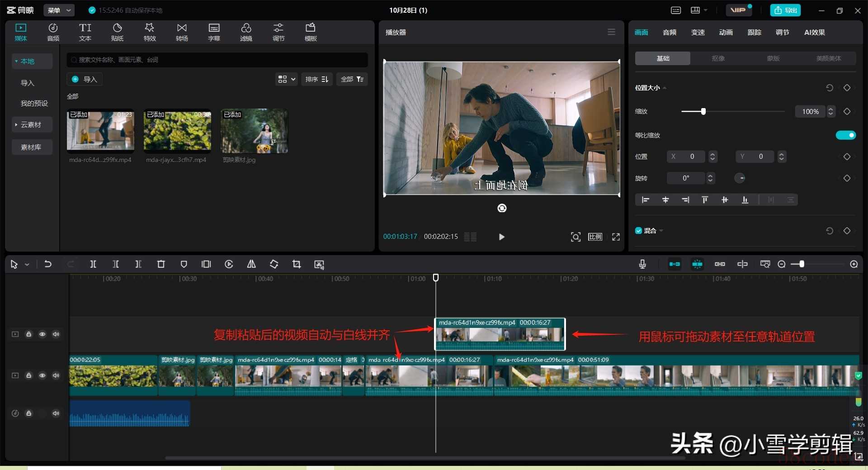The width and height of the screenshot is (868, 470).
Task: Hide the main video track with eye icon
Action: (42, 375)
